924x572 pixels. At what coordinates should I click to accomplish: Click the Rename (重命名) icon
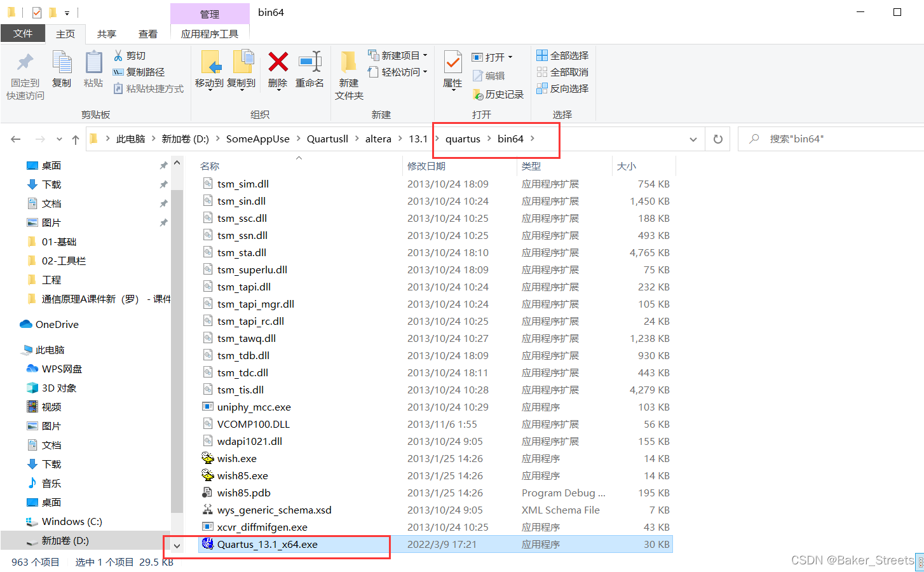[x=310, y=62]
